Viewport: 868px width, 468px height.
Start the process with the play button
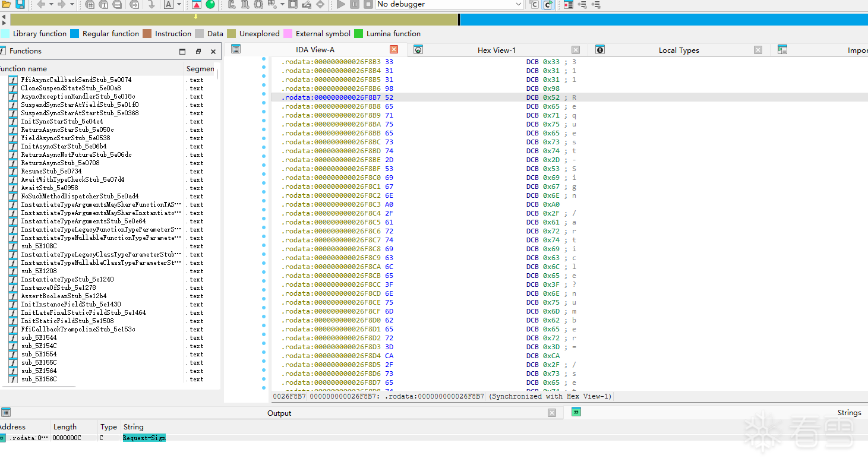(x=341, y=5)
